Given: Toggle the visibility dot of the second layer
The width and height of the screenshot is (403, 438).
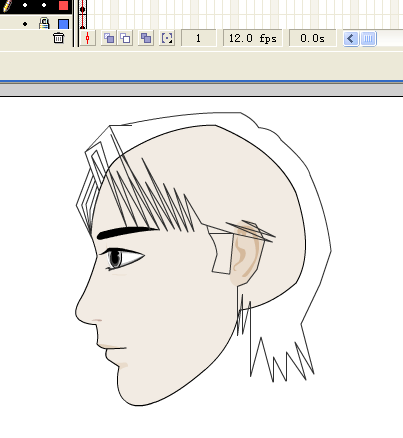Looking at the screenshot, I should tap(25, 24).
